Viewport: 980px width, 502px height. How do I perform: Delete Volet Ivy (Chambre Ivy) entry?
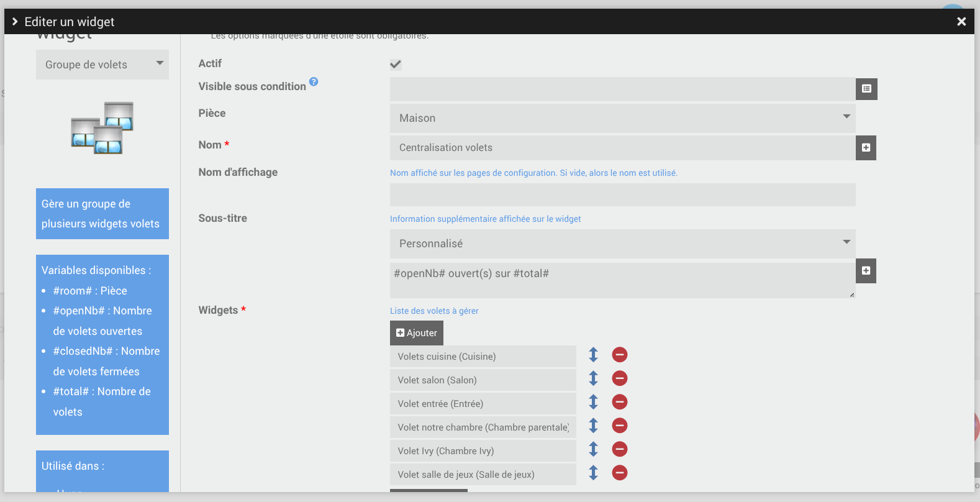[x=619, y=449]
